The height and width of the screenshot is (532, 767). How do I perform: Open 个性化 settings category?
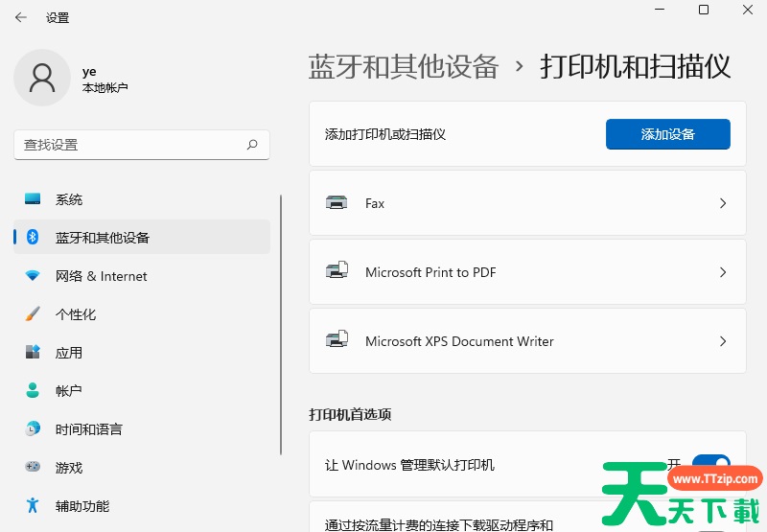(x=142, y=313)
